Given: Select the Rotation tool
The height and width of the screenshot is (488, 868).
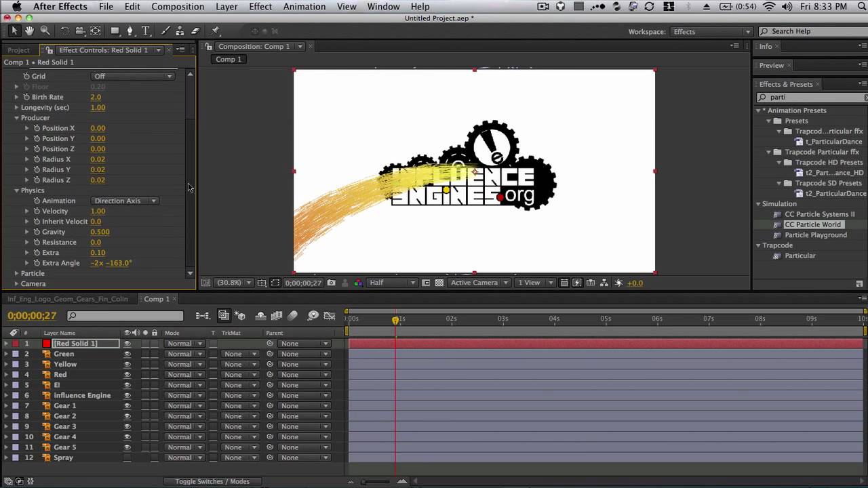Looking at the screenshot, I should tap(65, 31).
